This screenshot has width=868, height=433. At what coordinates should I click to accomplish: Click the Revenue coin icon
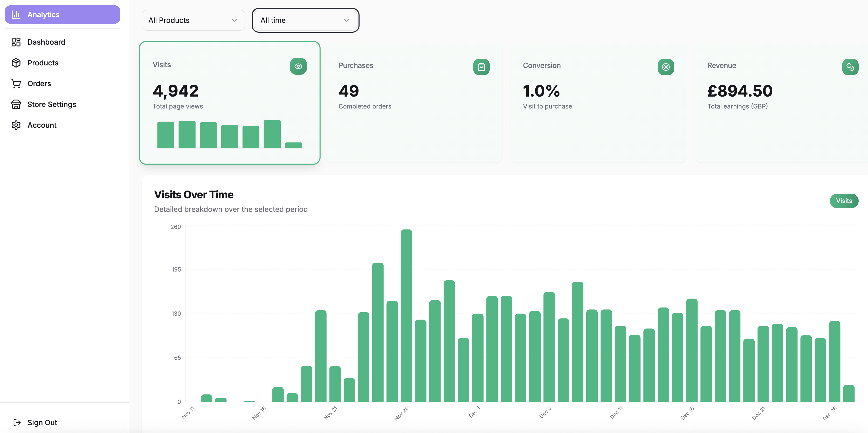click(x=850, y=67)
